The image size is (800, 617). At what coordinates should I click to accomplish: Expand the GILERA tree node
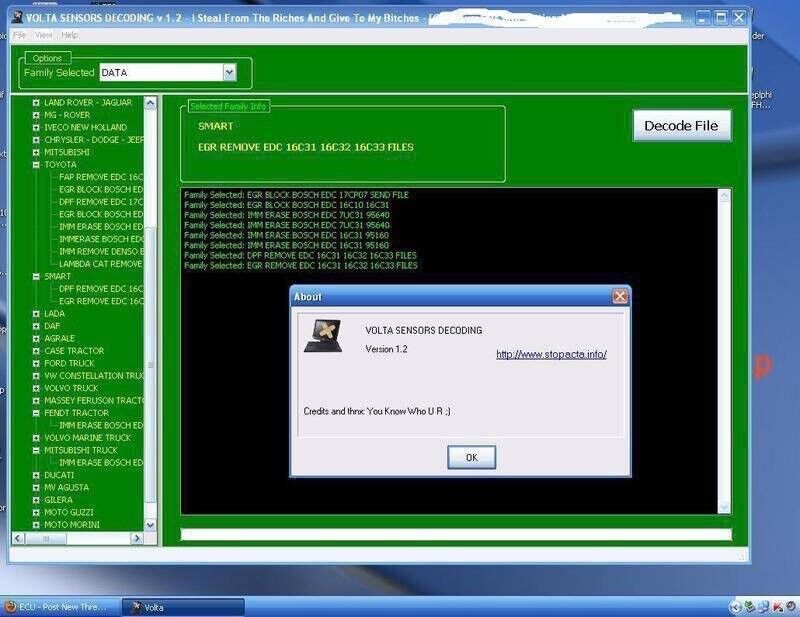pyautogui.click(x=36, y=500)
